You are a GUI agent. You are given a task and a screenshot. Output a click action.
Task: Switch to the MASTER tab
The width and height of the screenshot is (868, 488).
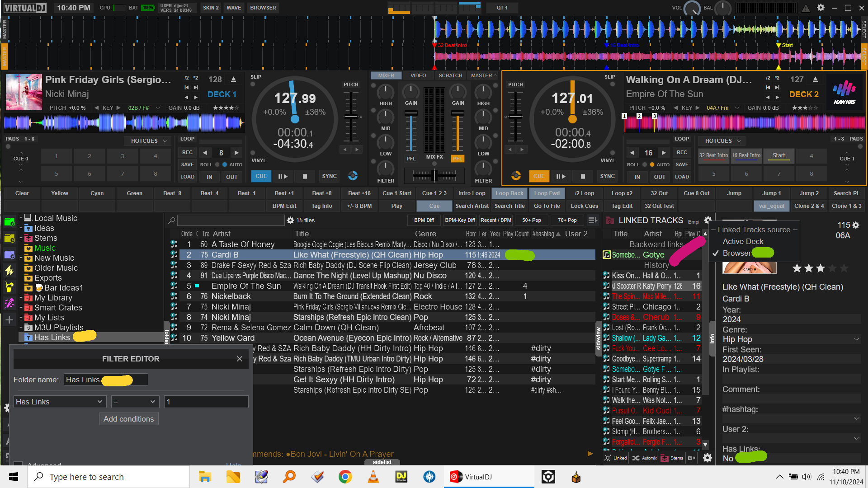[x=482, y=75]
